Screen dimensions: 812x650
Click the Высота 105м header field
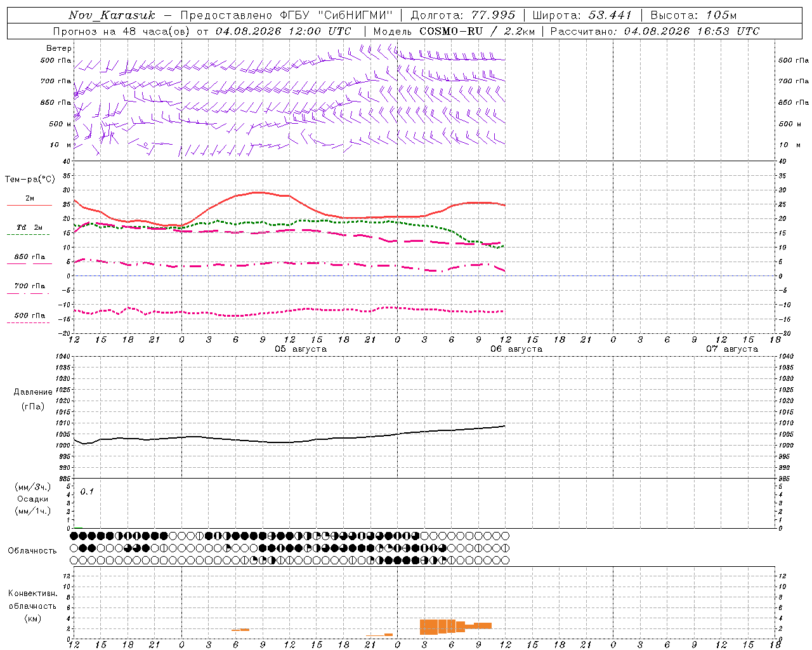pos(693,15)
